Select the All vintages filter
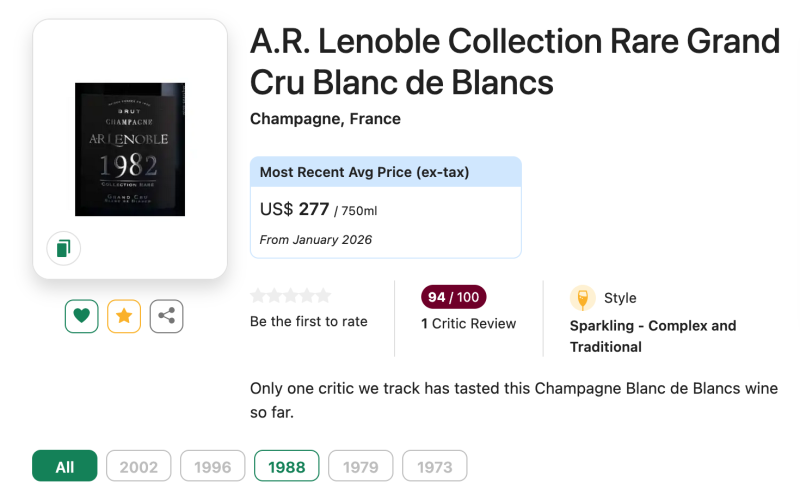The image size is (800, 501). (65, 466)
